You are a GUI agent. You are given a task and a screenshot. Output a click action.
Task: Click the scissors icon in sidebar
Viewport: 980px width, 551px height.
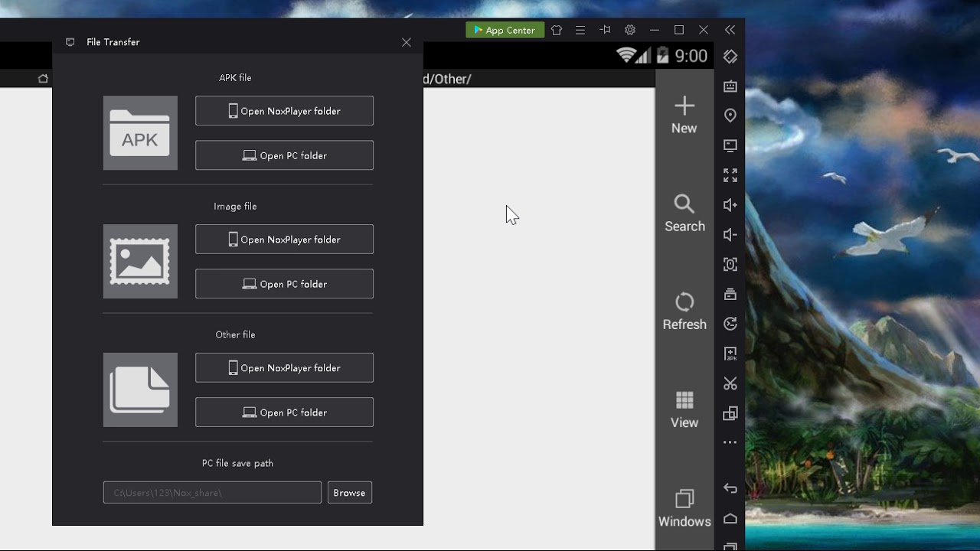coord(730,383)
